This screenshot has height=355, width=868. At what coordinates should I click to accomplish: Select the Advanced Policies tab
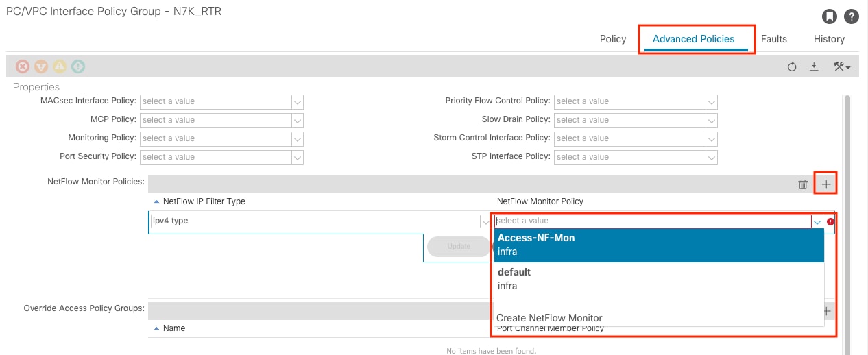[x=693, y=39]
